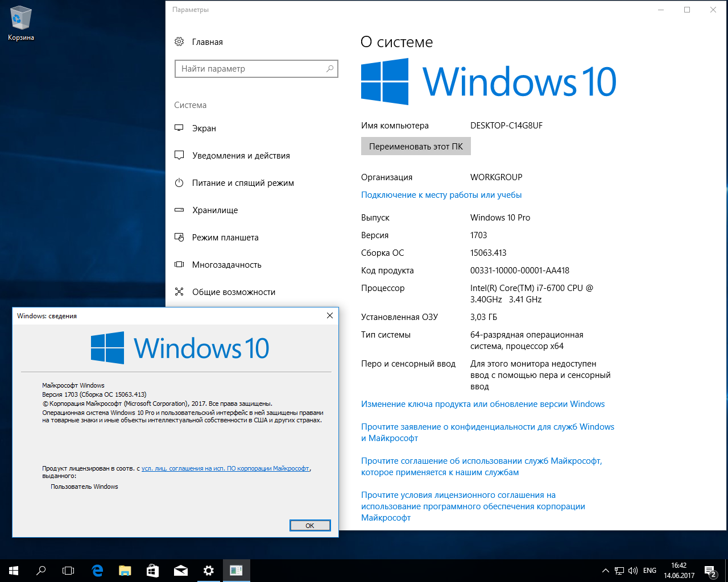Screen dimensions: 728x582
Task: Switch to Settings gear on the taskbar
Action: tap(208, 571)
